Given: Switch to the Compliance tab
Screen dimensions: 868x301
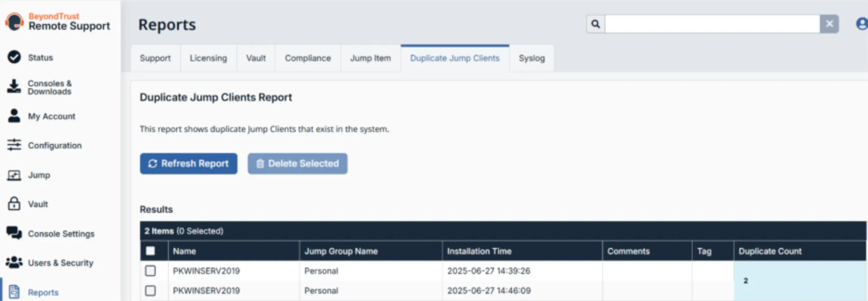Looking at the screenshot, I should pos(308,58).
